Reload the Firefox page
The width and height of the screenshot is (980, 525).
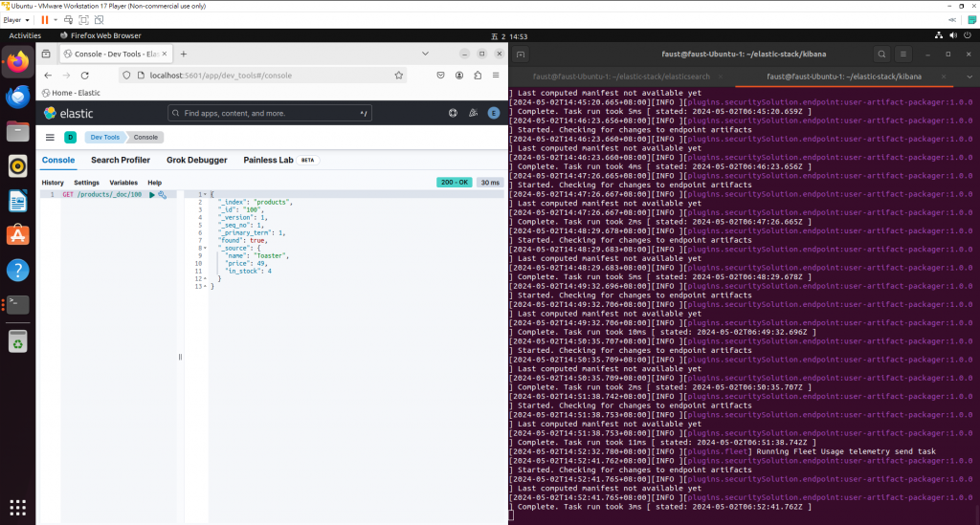click(85, 76)
